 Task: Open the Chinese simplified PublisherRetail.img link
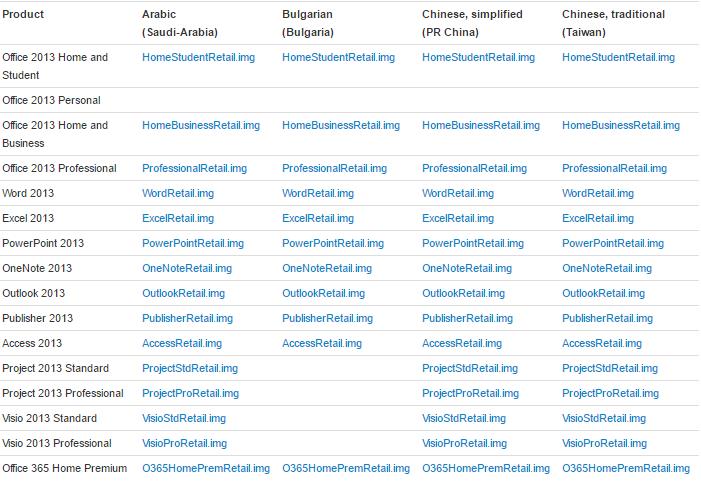pos(467,319)
